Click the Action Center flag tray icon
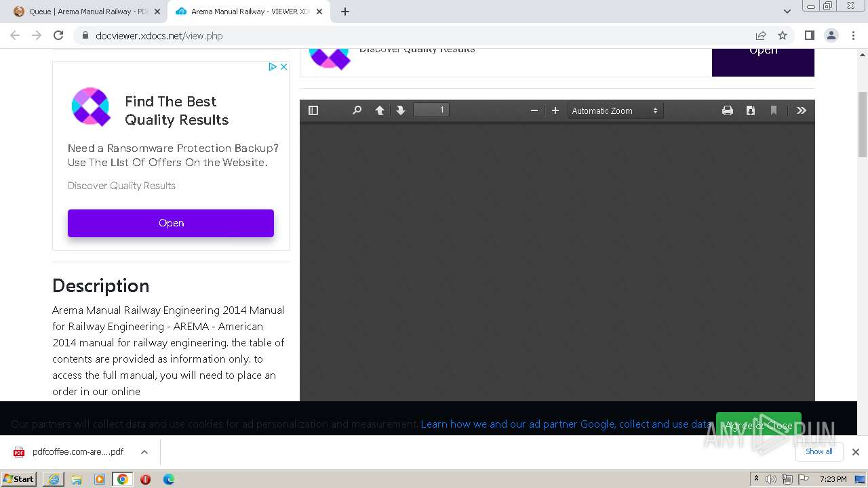 click(802, 479)
